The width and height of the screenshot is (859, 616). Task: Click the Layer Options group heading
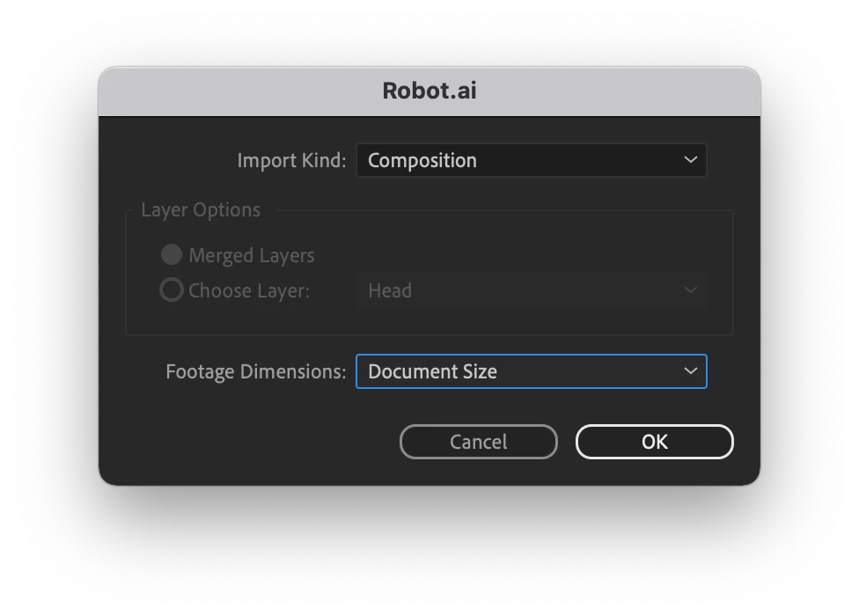tap(201, 210)
